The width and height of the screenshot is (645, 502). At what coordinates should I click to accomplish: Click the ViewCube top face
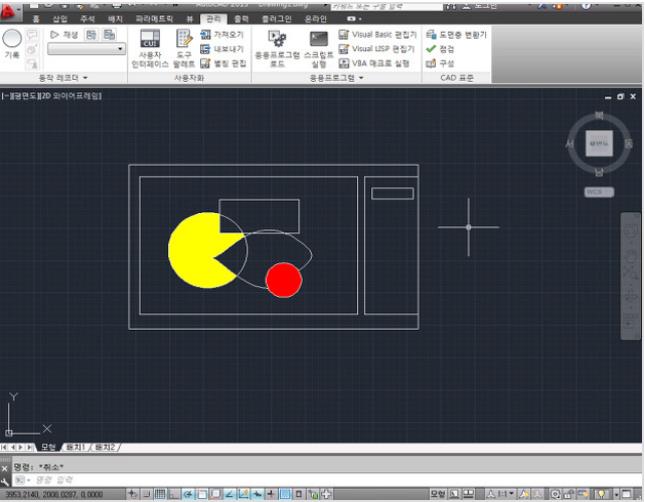[x=599, y=144]
